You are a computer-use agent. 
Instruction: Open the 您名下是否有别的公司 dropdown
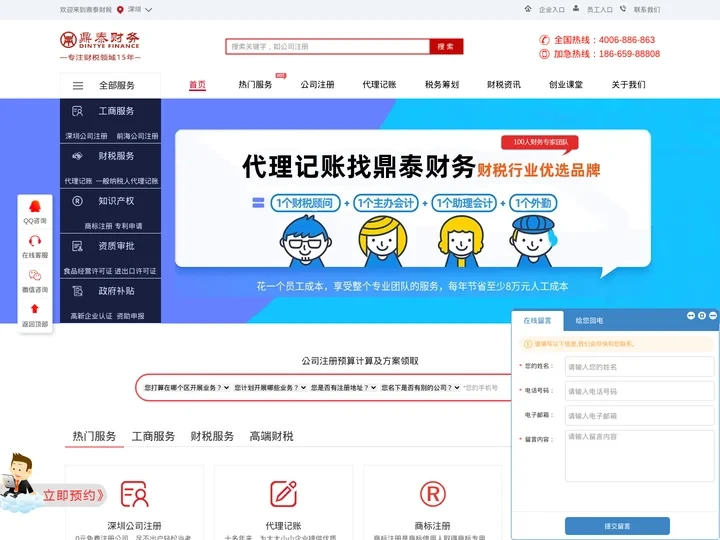(421, 388)
